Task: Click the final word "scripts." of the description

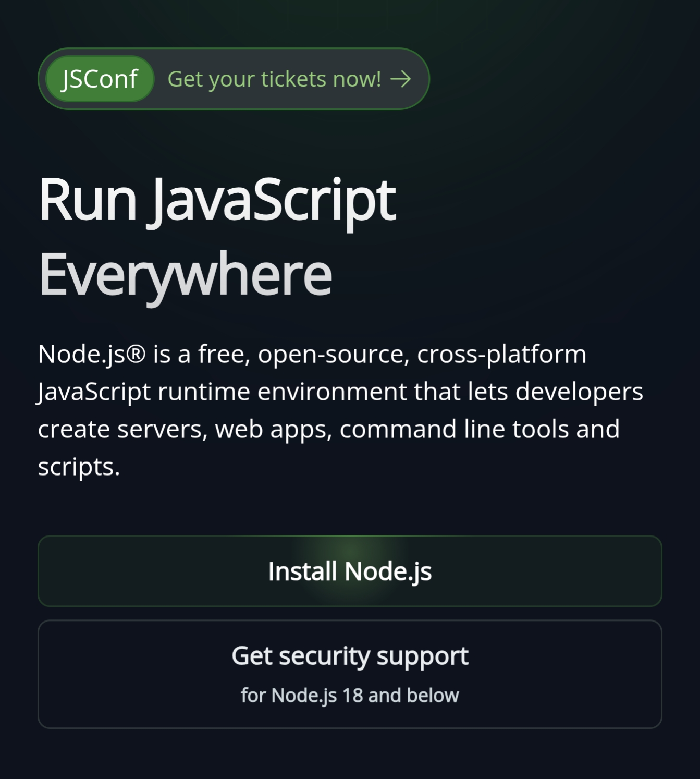Action: pos(79,467)
